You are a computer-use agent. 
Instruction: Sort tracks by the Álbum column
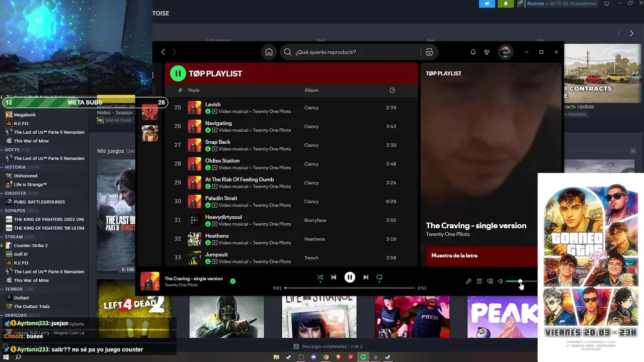[311, 90]
